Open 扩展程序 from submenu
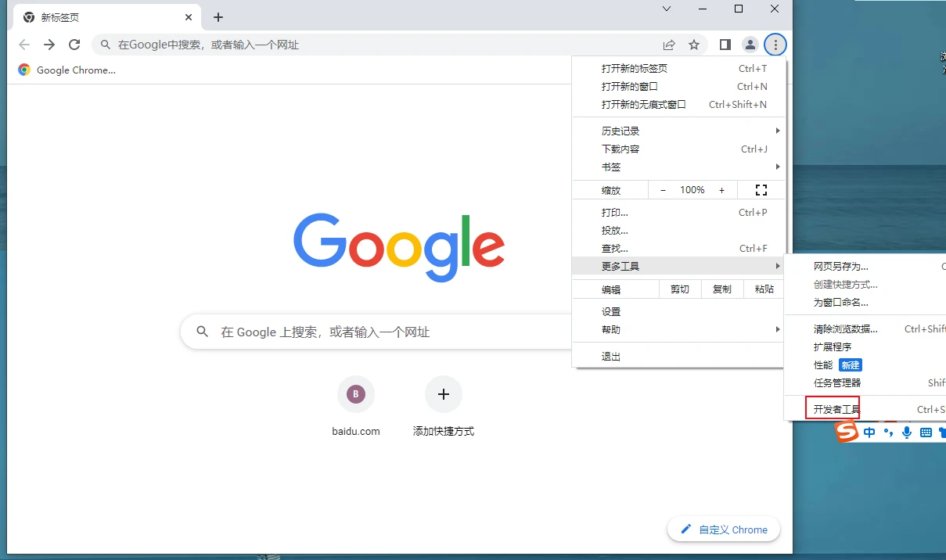This screenshot has height=560, width=946. pos(865,347)
